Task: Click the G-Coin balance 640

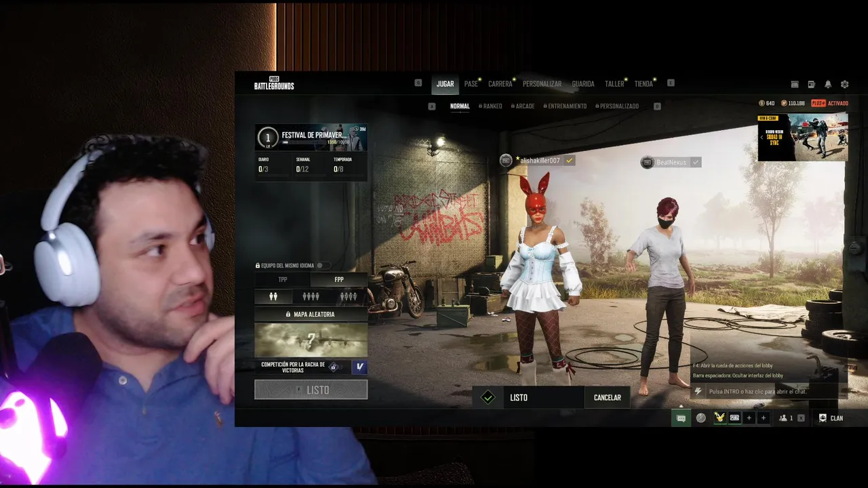Action: coord(767,103)
